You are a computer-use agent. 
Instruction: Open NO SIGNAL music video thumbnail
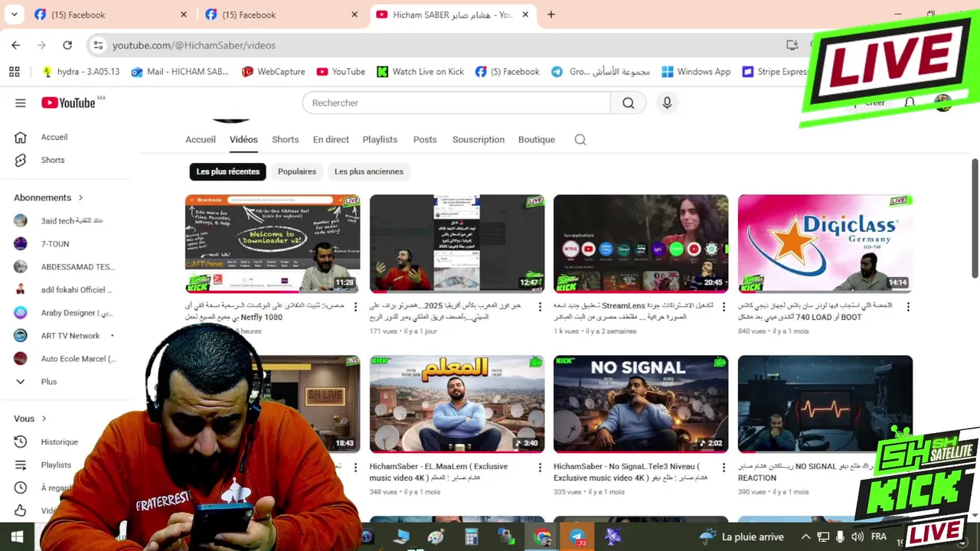(x=641, y=404)
